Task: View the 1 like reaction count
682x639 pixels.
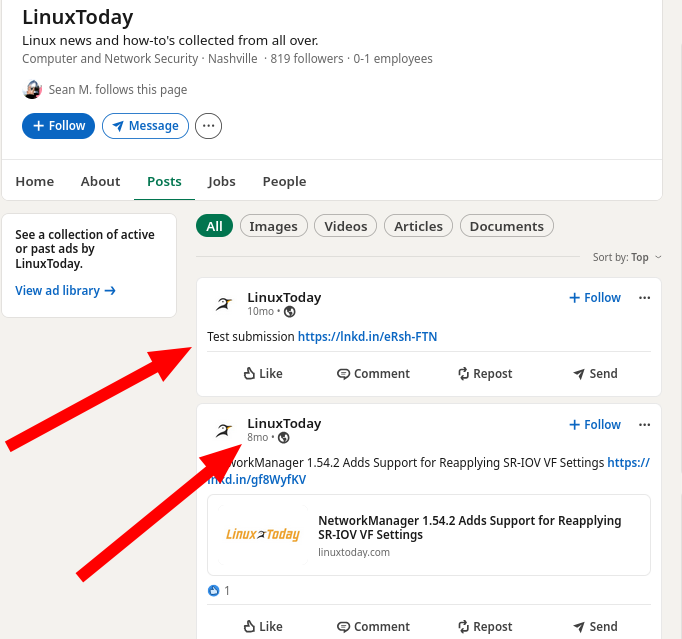Action: tap(219, 591)
